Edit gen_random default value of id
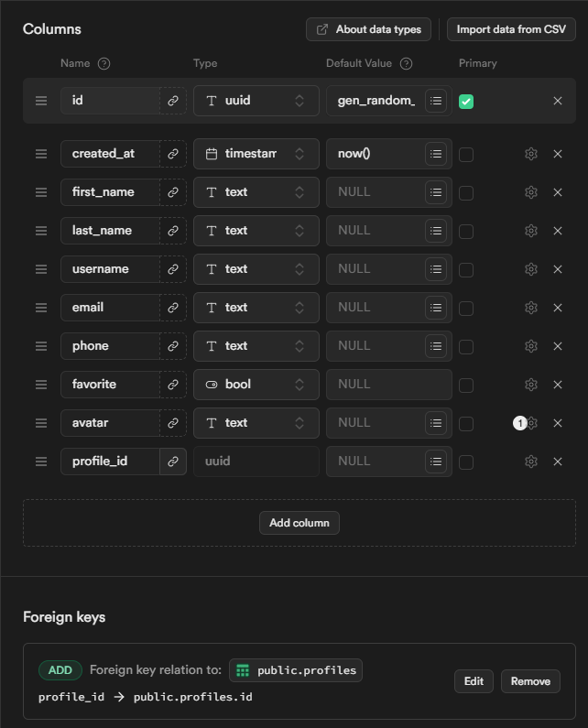 (x=376, y=101)
